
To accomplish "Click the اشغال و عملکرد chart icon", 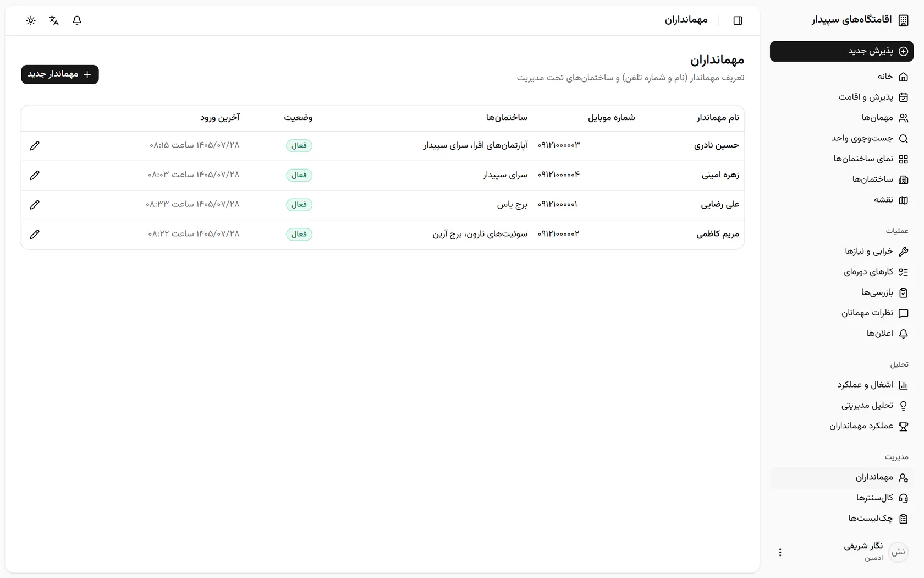I will coord(903,385).
